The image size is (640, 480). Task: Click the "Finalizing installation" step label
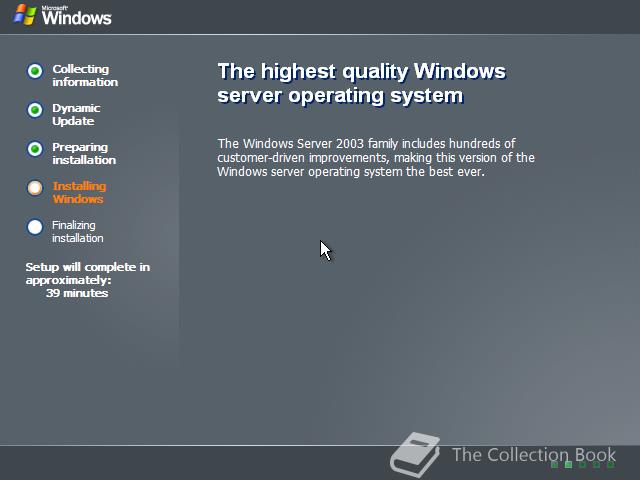[78, 231]
